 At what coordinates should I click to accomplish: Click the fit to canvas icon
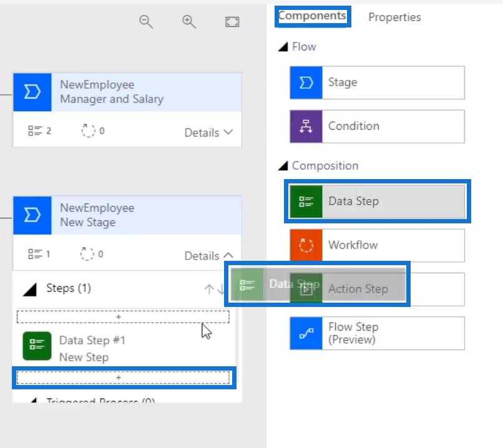[232, 22]
